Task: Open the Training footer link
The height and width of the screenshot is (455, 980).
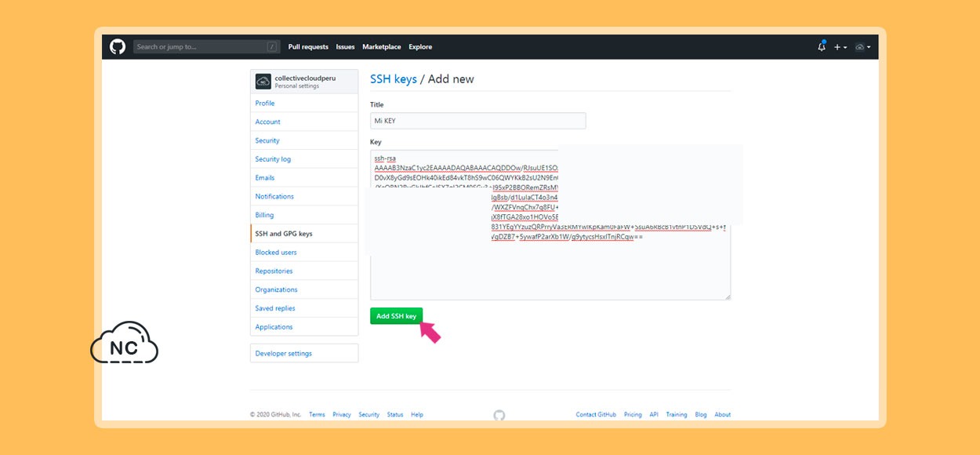Action: point(677,415)
